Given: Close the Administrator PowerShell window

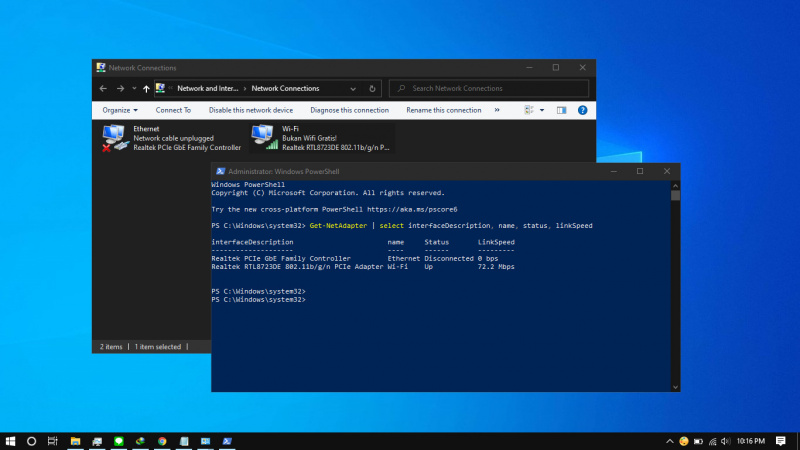Looking at the screenshot, I should tap(667, 171).
